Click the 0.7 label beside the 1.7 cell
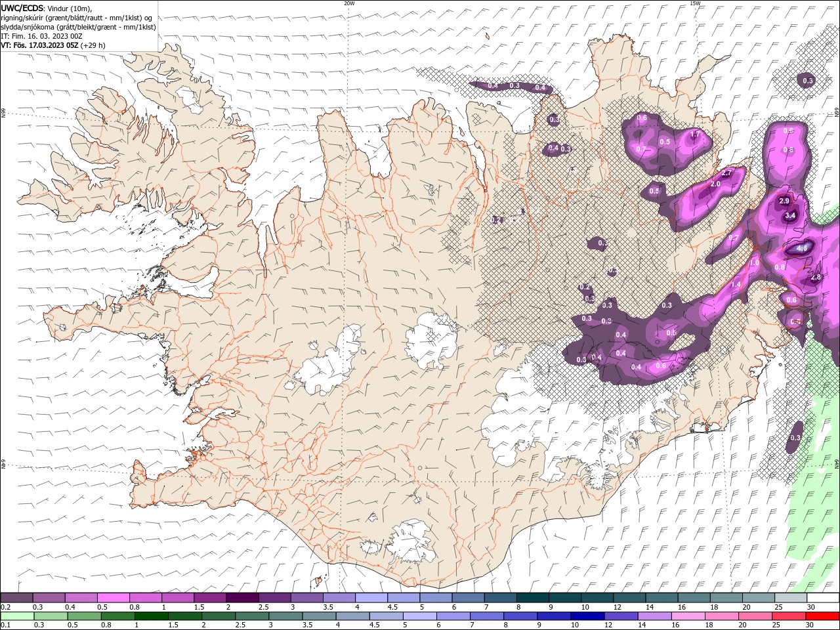The width and height of the screenshot is (840, 630). pos(640,149)
